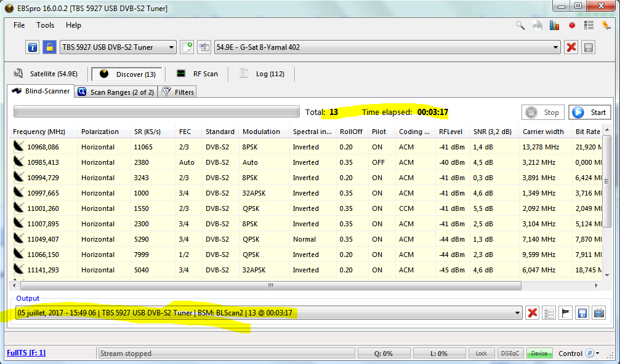Click the magnifier icon in the top-right toolbar
620x364 pixels.
[x=520, y=25]
